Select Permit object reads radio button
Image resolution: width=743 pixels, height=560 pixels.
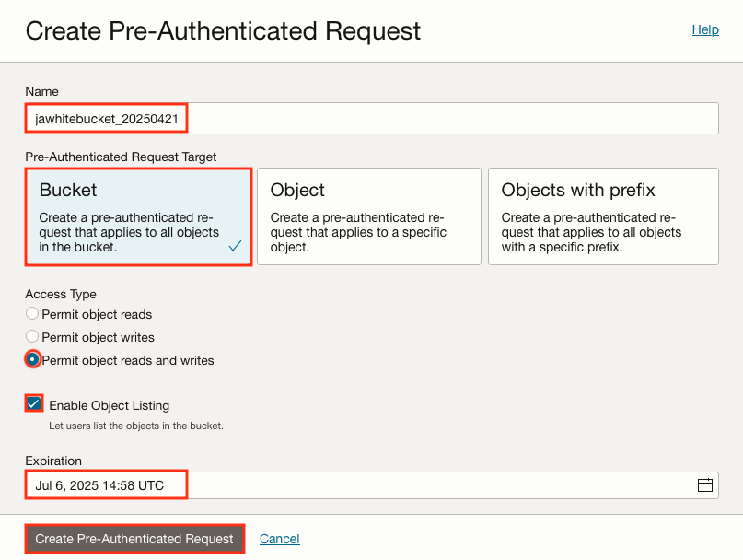point(32,314)
